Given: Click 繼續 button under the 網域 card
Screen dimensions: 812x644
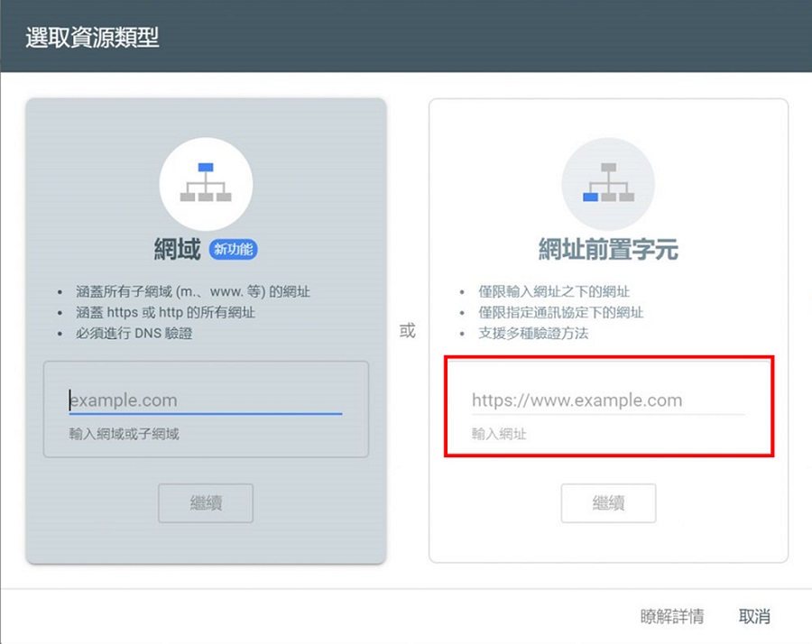Looking at the screenshot, I should click(x=206, y=502).
